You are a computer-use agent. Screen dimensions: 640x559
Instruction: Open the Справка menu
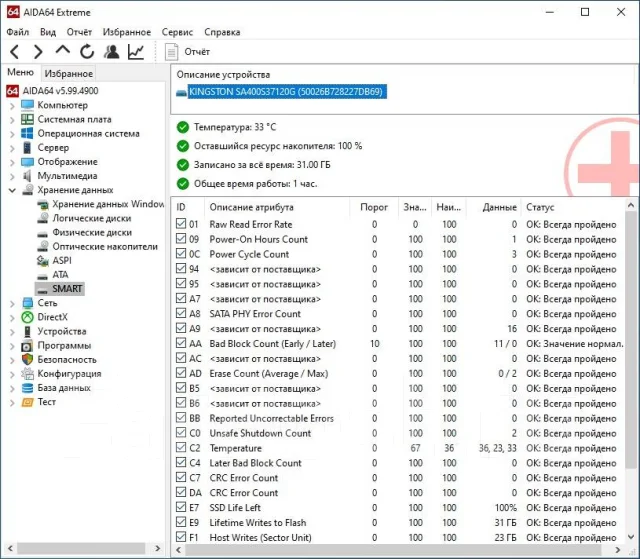(x=222, y=32)
